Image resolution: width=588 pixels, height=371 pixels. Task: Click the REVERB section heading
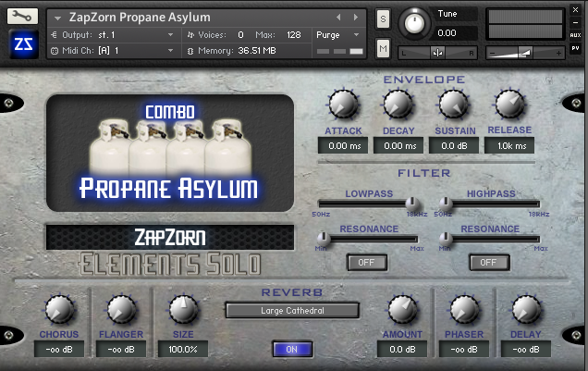292,292
